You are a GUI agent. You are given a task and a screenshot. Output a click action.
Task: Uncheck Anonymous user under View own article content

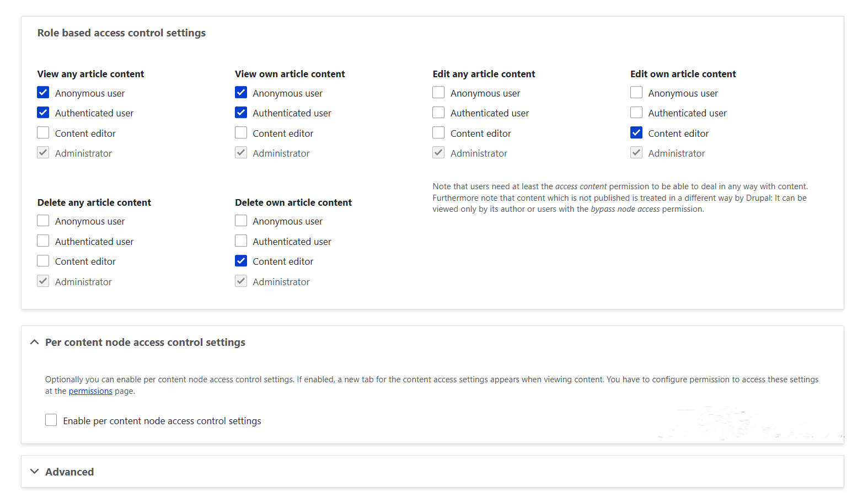pyautogui.click(x=241, y=92)
